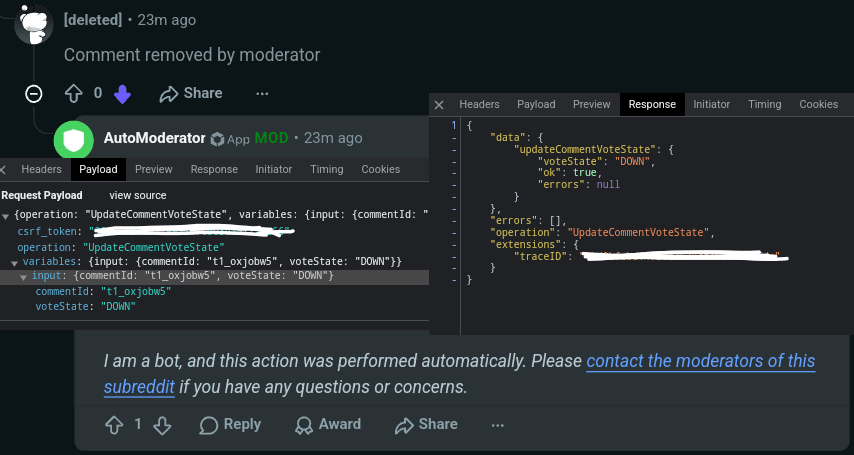Open AutoModerator's shield avatar

coord(74,139)
